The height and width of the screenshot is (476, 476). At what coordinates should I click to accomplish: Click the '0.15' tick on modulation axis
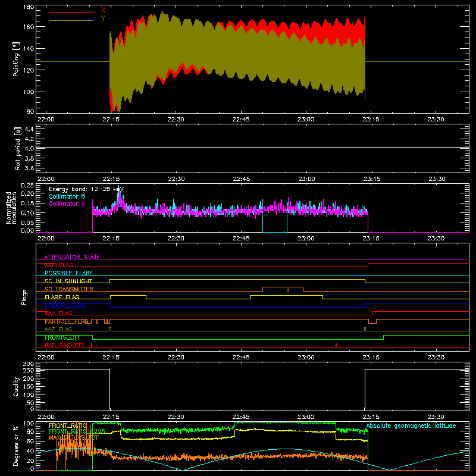point(27,203)
